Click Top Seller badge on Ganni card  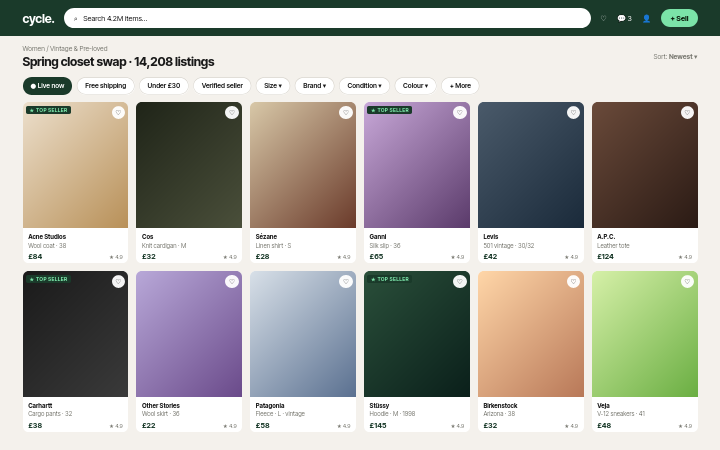point(390,110)
